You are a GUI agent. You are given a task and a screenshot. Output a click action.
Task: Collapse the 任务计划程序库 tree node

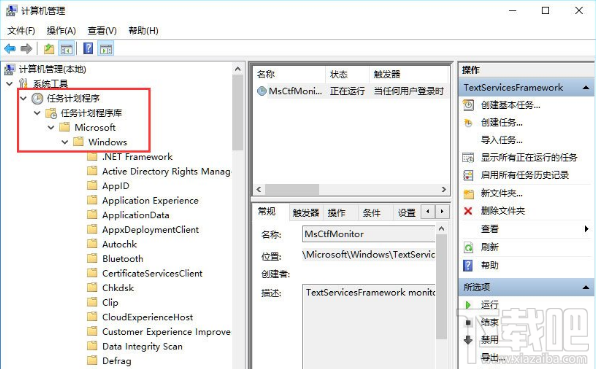pyautogui.click(x=37, y=113)
